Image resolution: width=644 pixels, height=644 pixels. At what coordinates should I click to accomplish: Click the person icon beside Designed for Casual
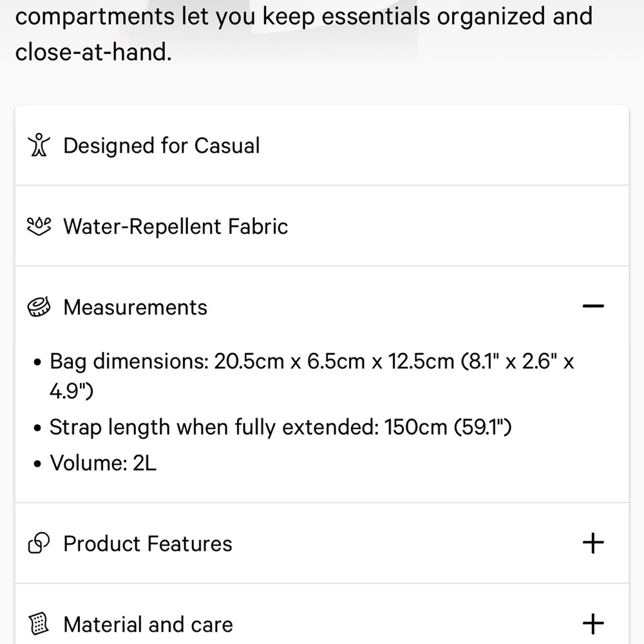tap(39, 146)
